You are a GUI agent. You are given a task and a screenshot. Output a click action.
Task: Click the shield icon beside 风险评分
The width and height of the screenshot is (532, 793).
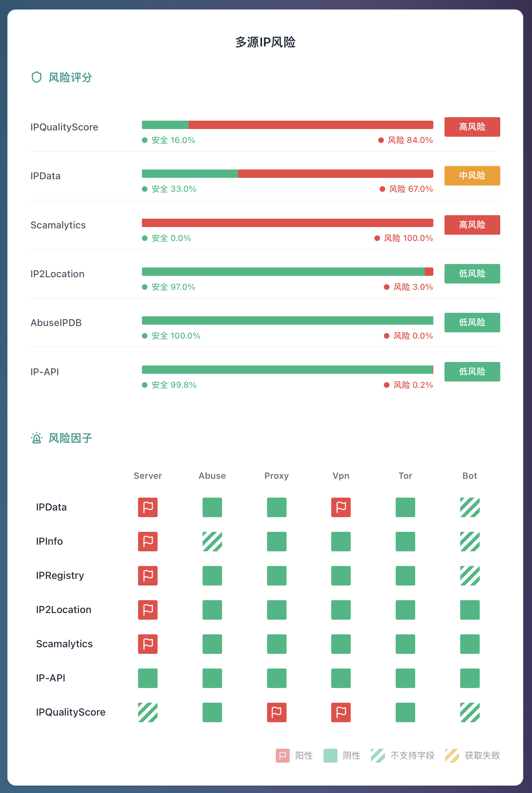(x=37, y=77)
